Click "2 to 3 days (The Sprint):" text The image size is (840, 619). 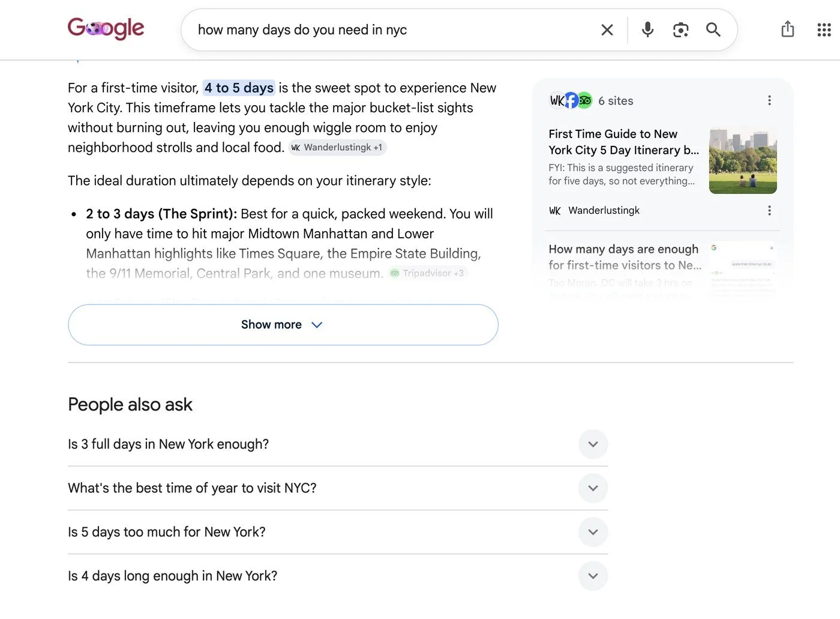pos(161,214)
